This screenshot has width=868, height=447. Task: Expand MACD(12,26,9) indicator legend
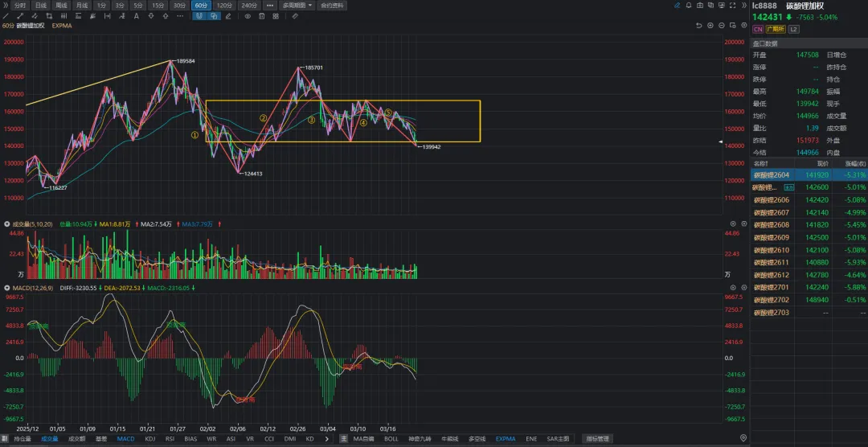tap(7, 288)
